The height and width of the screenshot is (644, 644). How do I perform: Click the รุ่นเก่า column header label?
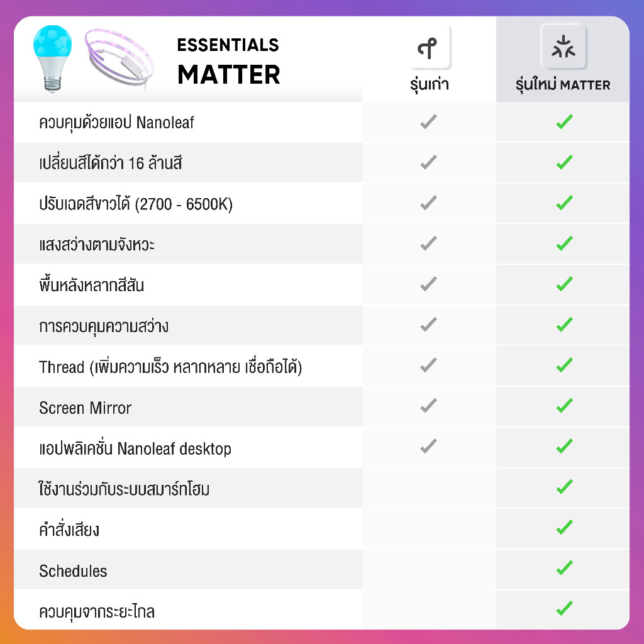point(429,85)
